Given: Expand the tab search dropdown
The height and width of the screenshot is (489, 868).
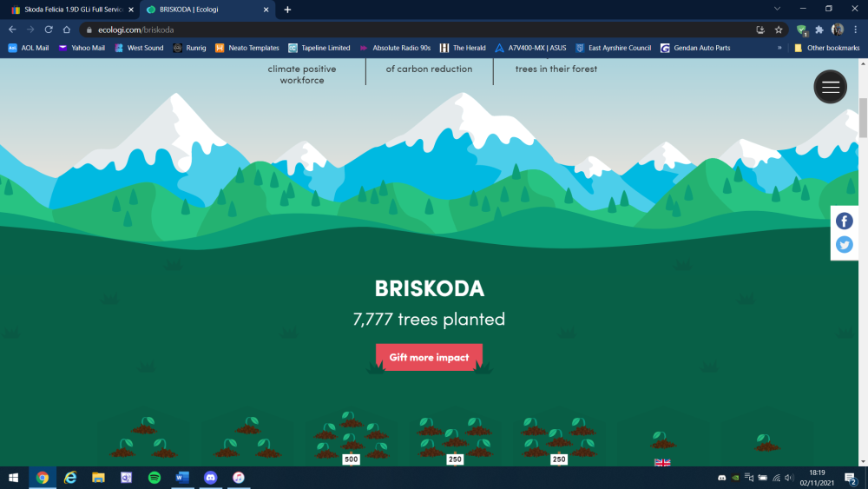Looking at the screenshot, I should pyautogui.click(x=777, y=9).
